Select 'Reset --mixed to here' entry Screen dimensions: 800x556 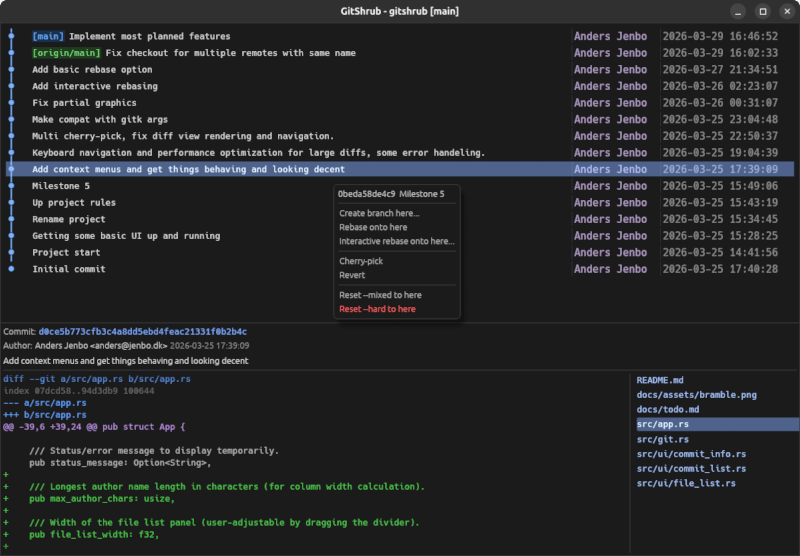tap(380, 295)
